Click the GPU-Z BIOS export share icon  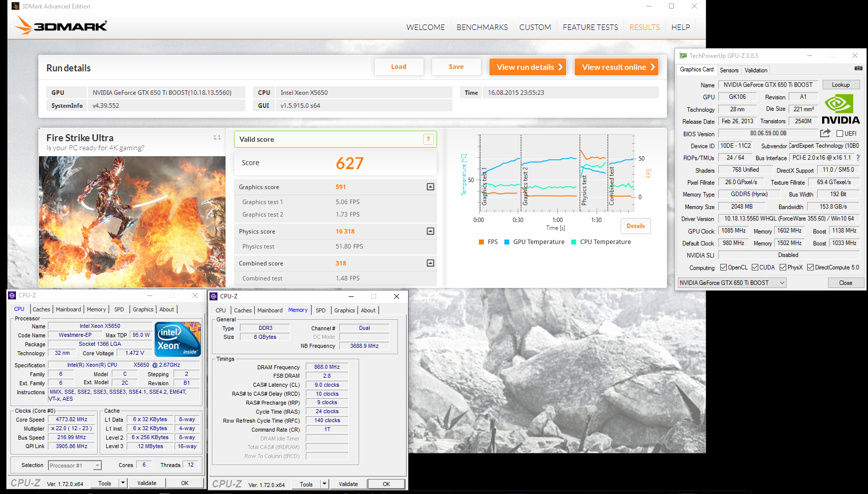(825, 133)
